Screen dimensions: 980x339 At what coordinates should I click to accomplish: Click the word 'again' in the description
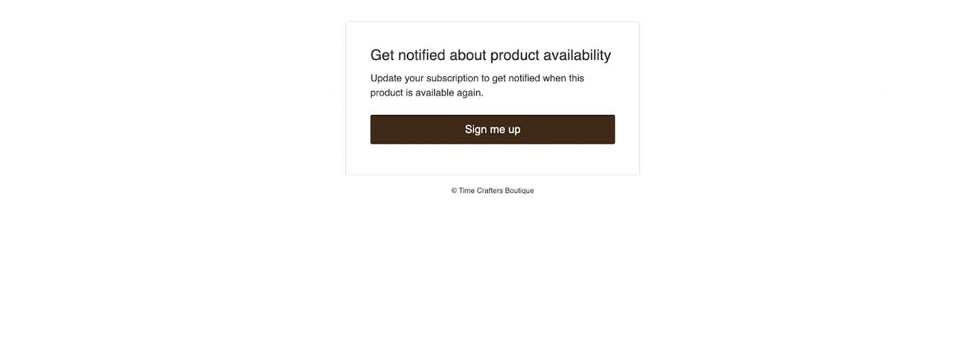pyautogui.click(x=470, y=93)
